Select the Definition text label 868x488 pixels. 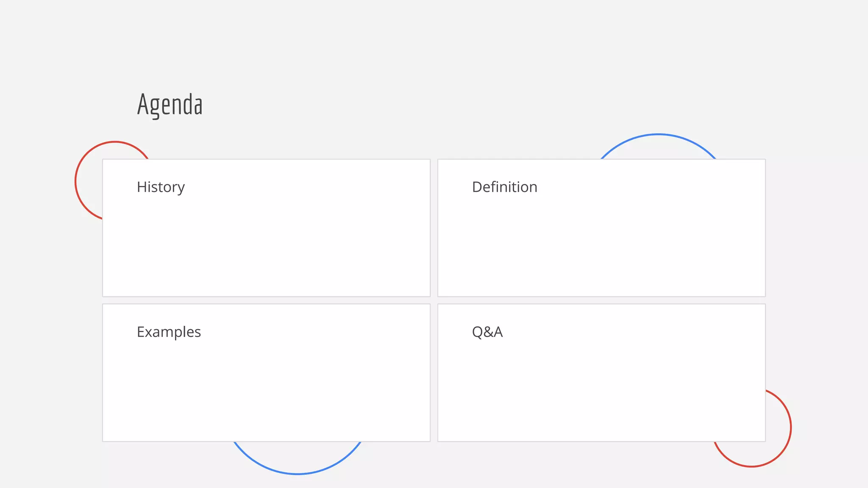pyautogui.click(x=504, y=187)
